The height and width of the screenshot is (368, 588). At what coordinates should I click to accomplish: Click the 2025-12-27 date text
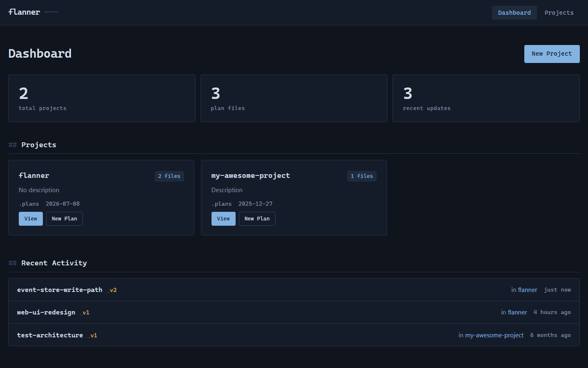coord(255,204)
